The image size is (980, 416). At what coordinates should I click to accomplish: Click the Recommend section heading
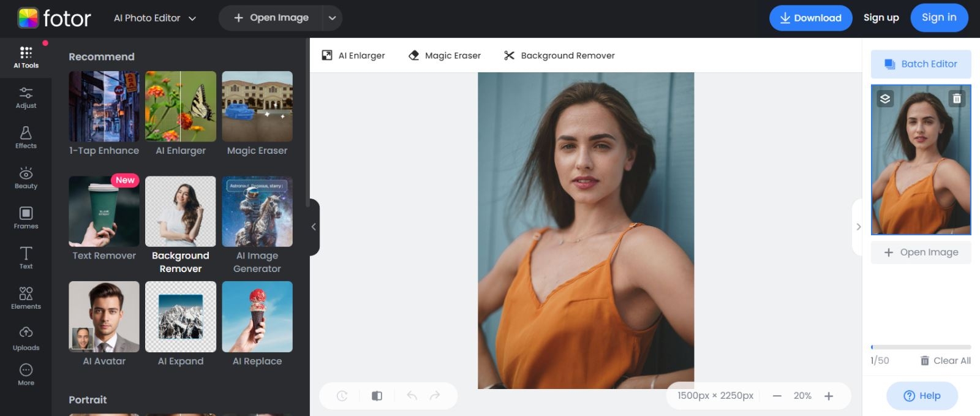[101, 56]
